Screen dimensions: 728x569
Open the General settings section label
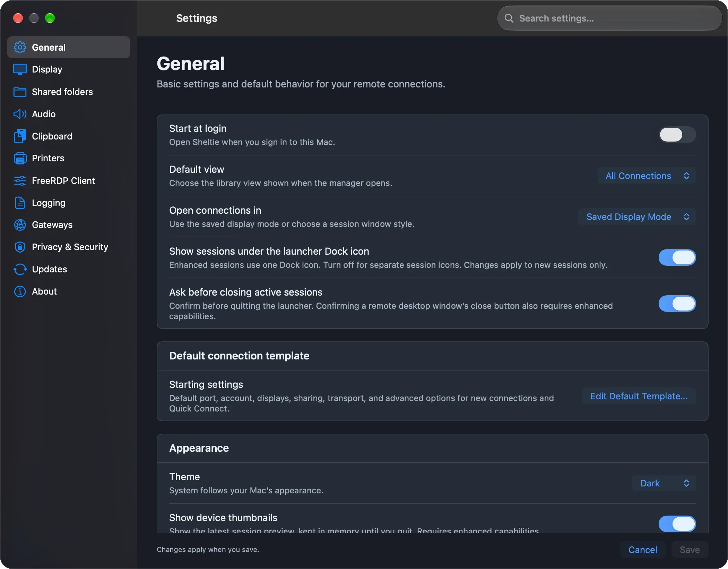click(49, 47)
